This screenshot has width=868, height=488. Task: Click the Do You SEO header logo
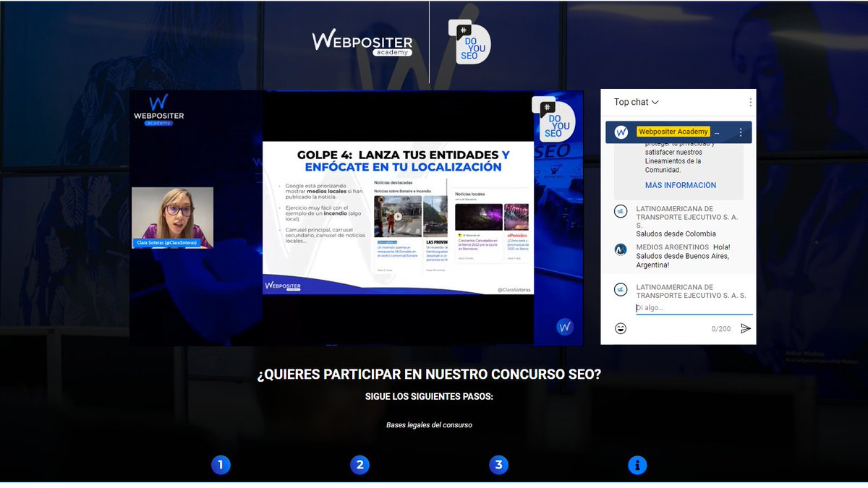[x=469, y=41]
